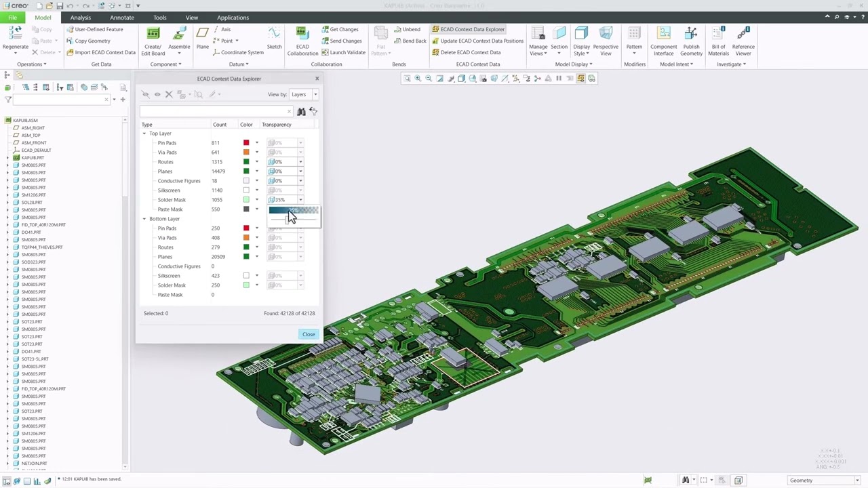
Task: Toggle highlighted ECAD display icon in graphics toolbar
Action: point(580,79)
